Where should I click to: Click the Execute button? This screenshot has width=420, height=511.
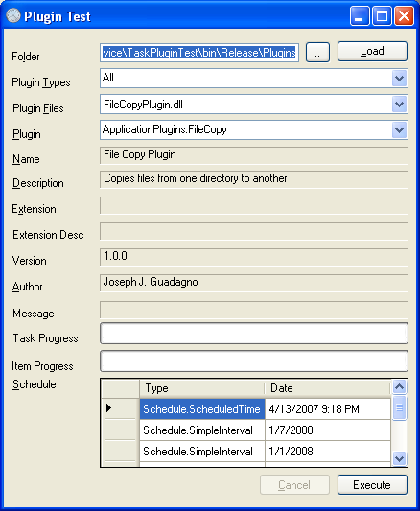coord(372,484)
